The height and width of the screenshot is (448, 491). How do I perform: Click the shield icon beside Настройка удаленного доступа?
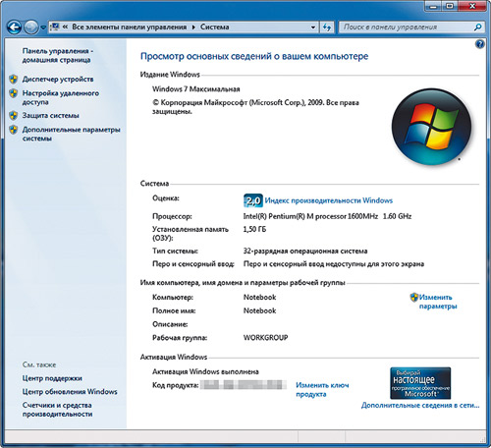point(13,93)
